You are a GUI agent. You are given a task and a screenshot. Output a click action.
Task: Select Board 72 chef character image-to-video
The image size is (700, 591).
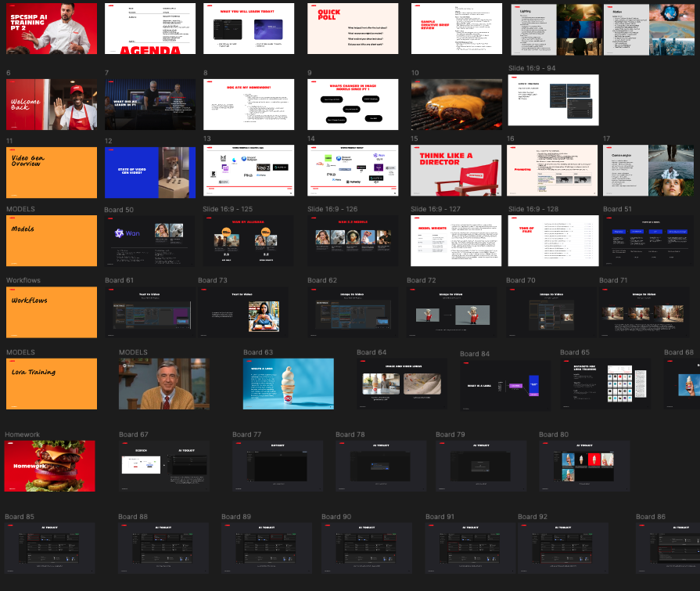click(452, 312)
